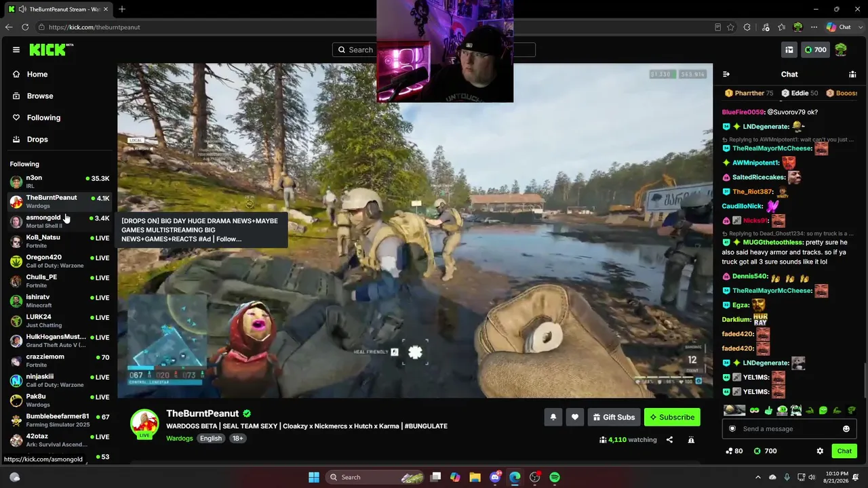Bookmark this page with the star icon
This screenshot has height=488, width=868.
(x=730, y=27)
